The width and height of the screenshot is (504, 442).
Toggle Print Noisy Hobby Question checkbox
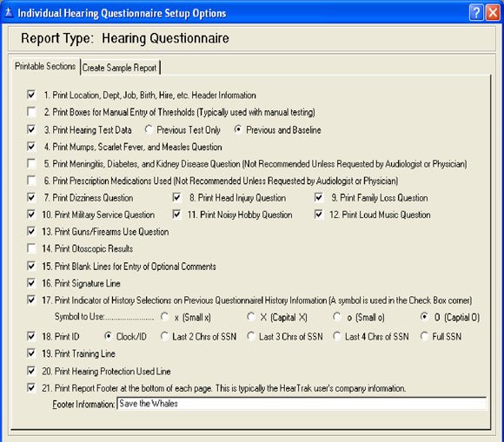pyautogui.click(x=176, y=214)
